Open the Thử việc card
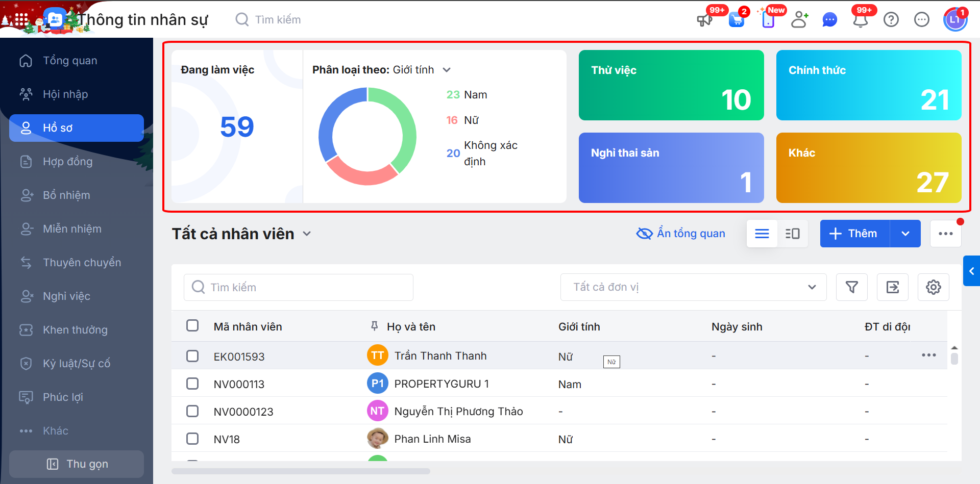The width and height of the screenshot is (980, 484). (671, 85)
